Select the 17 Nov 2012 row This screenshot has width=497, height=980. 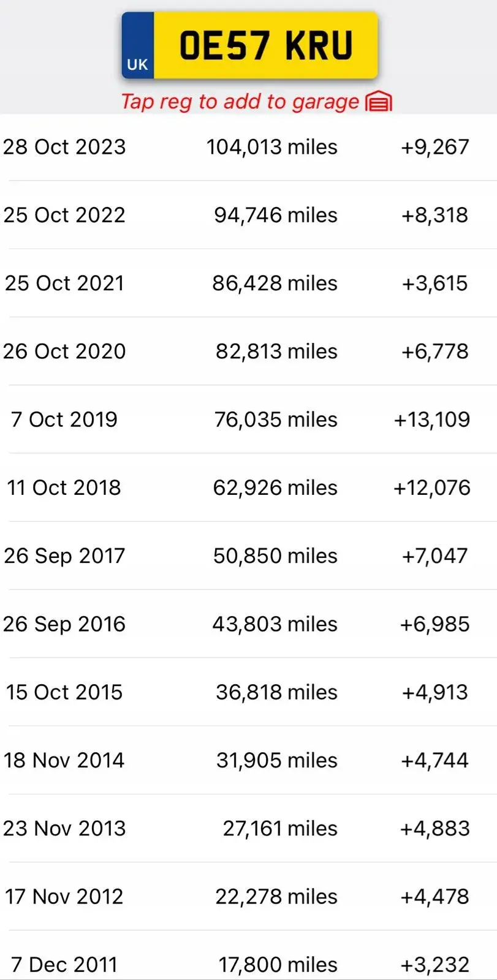click(248, 896)
